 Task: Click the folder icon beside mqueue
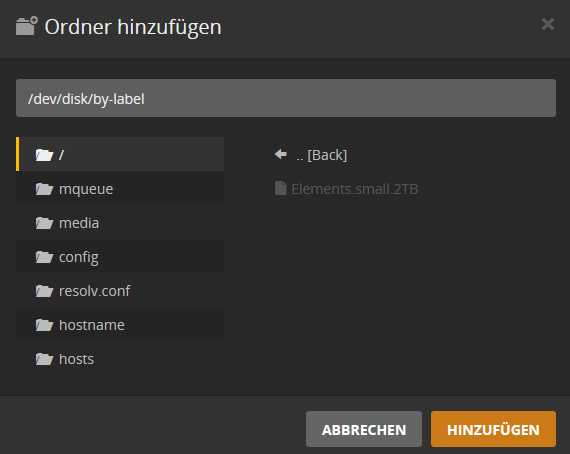tap(44, 189)
